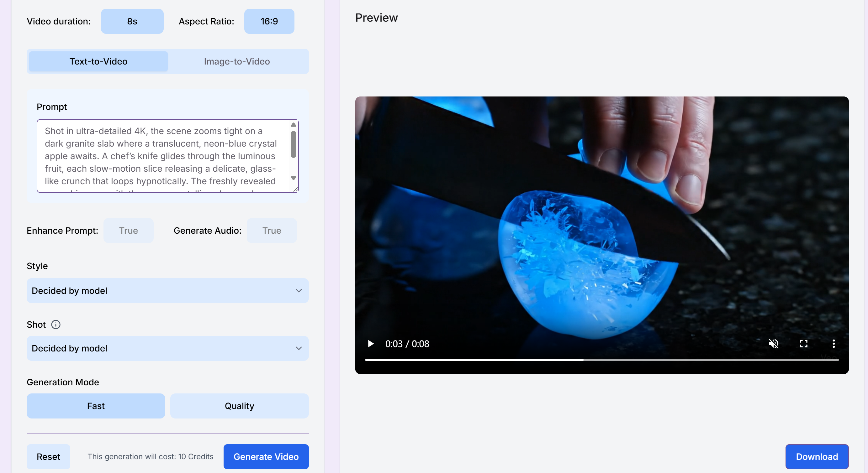
Task: Select Fast generation mode
Action: pyautogui.click(x=96, y=406)
